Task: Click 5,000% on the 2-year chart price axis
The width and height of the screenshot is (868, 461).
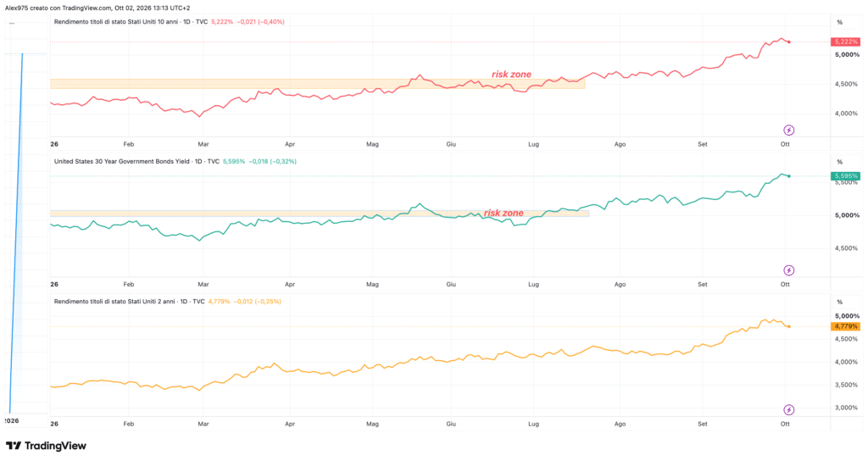Action: (x=847, y=316)
